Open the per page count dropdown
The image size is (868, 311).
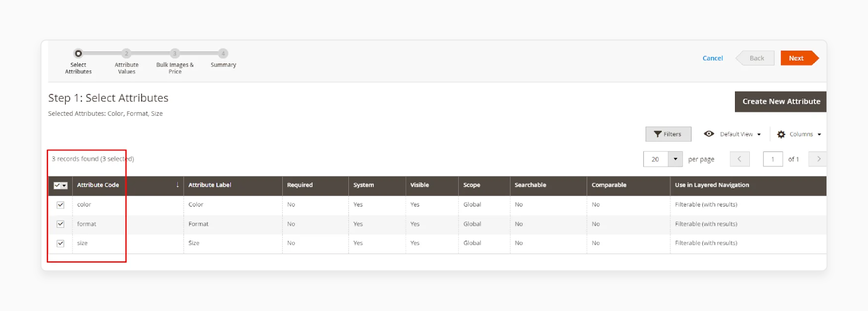click(x=676, y=159)
